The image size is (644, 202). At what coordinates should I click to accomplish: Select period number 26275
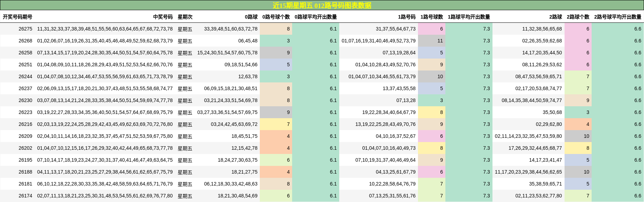(25, 29)
